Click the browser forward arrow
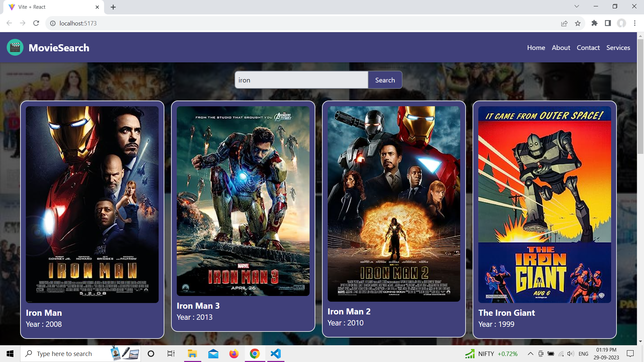The image size is (644, 362). point(22,23)
